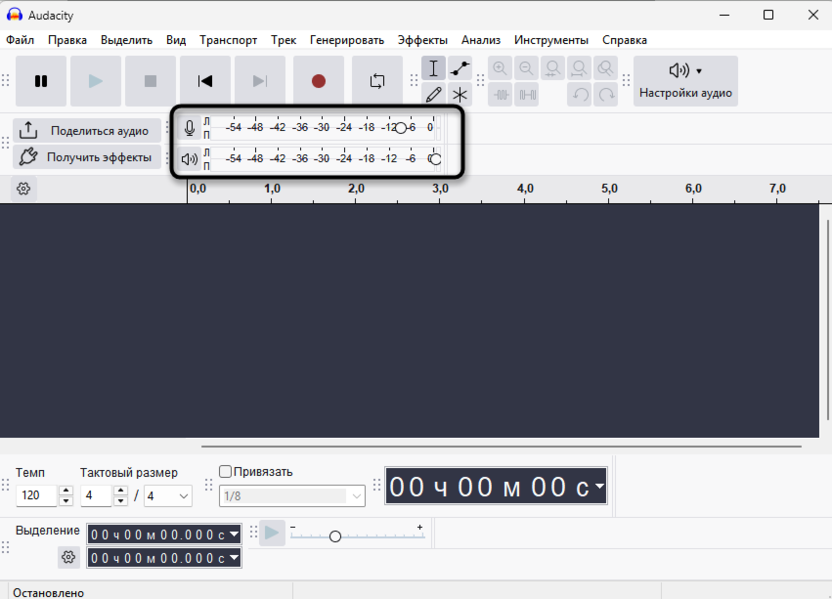Select the Envelope tool
This screenshot has height=599, width=832.
point(460,68)
